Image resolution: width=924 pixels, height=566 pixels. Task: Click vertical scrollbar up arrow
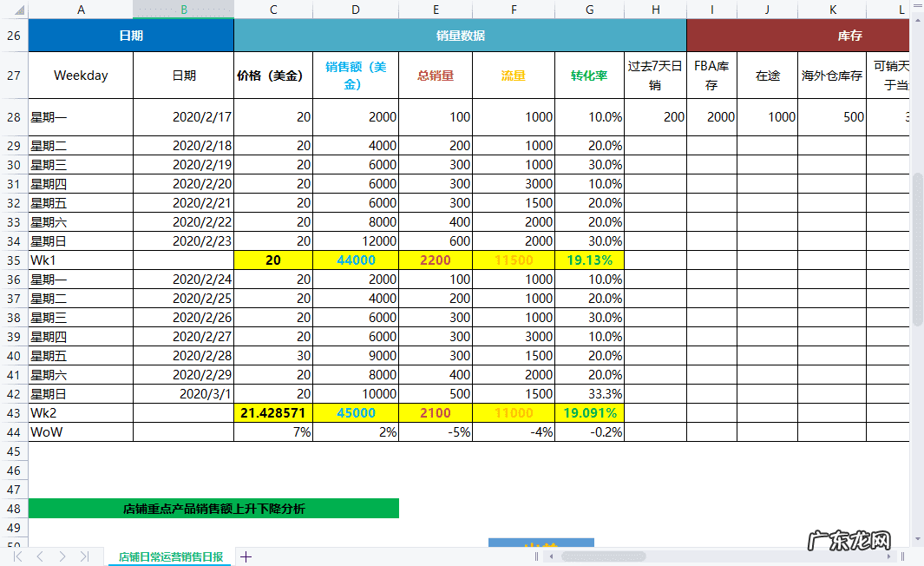[917, 7]
